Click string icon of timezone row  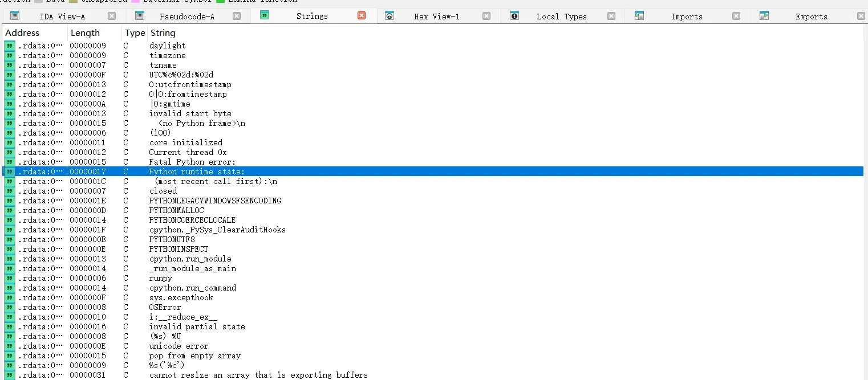click(x=10, y=55)
